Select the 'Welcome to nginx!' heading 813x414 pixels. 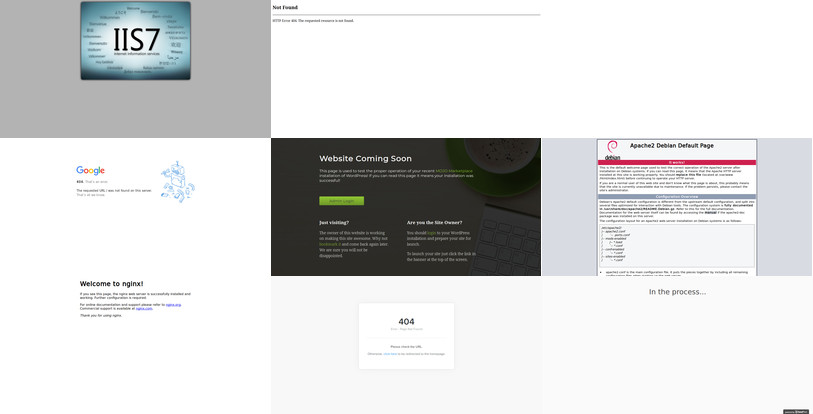coord(111,284)
